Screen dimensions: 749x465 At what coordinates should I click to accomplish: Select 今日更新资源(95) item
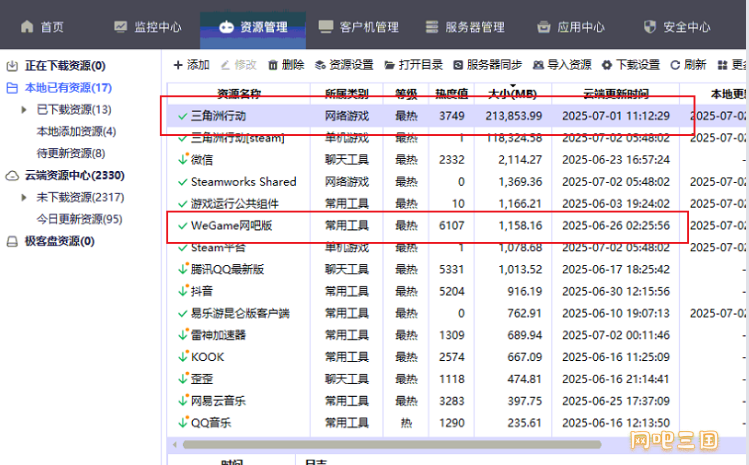point(79,219)
